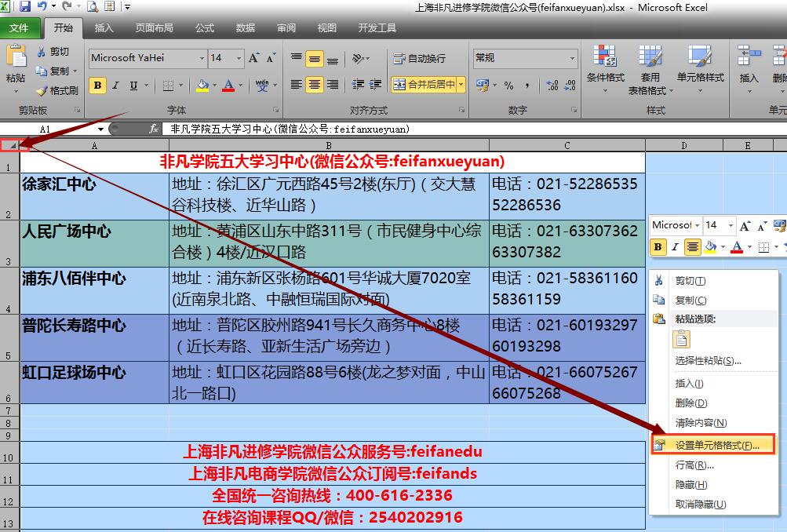This screenshot has width=787, height=532.
Task: Click the Select All corner triangle
Action: (x=10, y=145)
